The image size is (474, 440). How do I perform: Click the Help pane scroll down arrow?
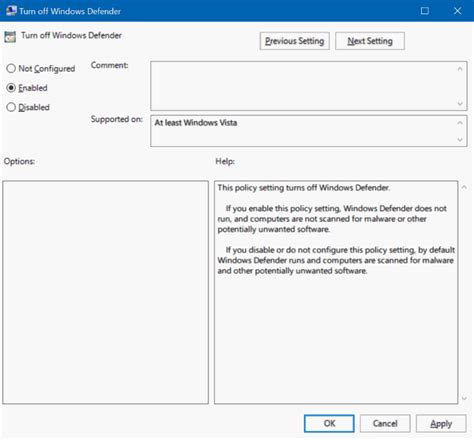[x=464, y=398]
